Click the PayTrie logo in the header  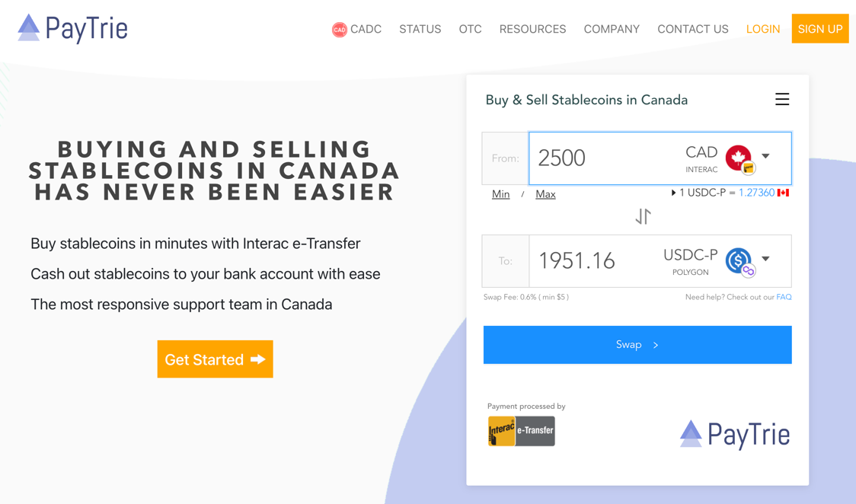pyautogui.click(x=72, y=28)
